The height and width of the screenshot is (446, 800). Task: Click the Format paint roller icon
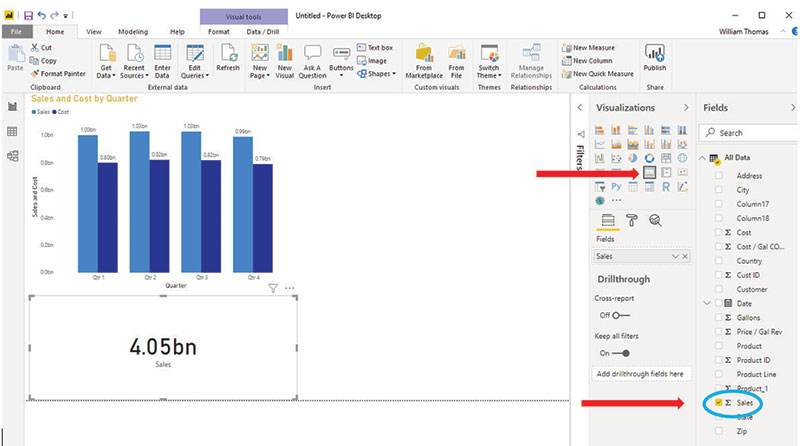(632, 220)
